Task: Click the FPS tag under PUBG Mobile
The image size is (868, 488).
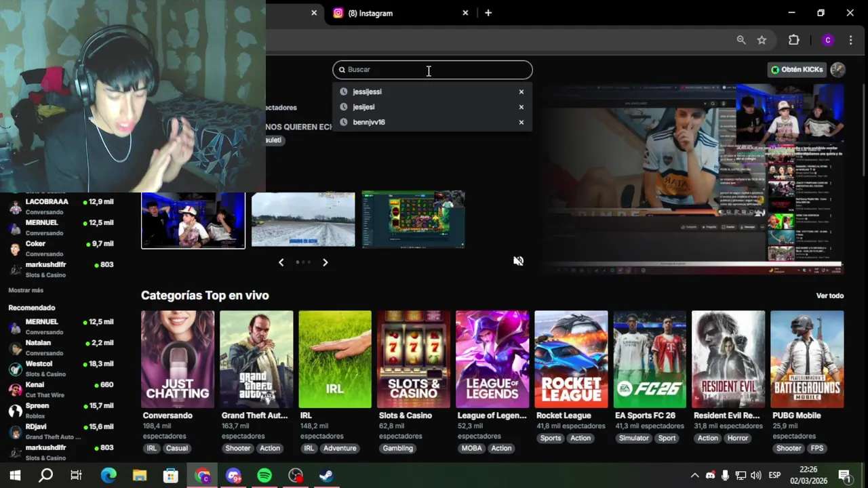Action: pyautogui.click(x=817, y=448)
